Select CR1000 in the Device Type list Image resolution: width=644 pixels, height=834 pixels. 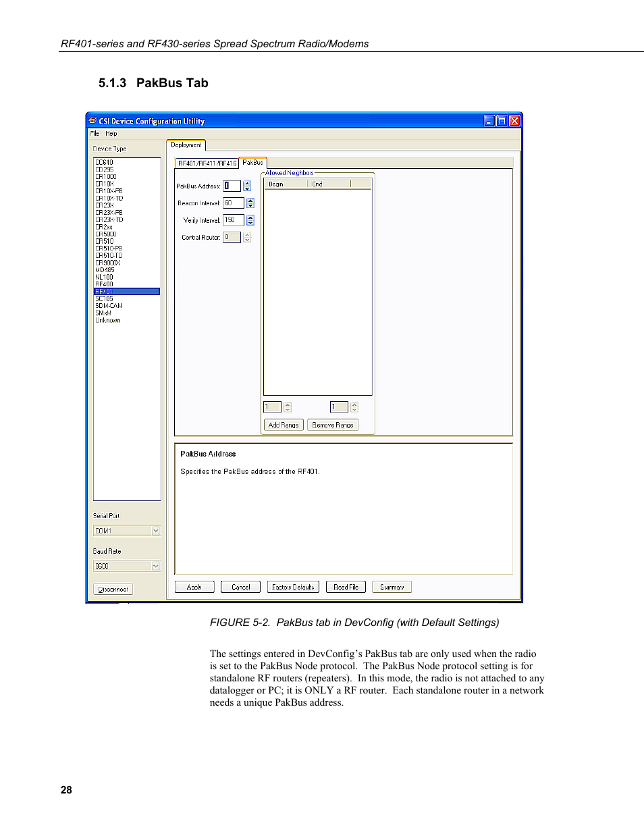click(x=106, y=177)
